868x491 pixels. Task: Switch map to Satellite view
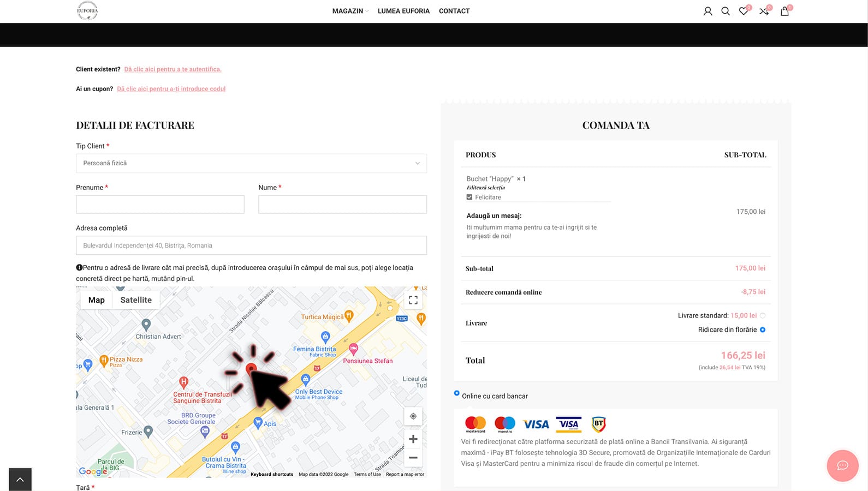coord(136,300)
